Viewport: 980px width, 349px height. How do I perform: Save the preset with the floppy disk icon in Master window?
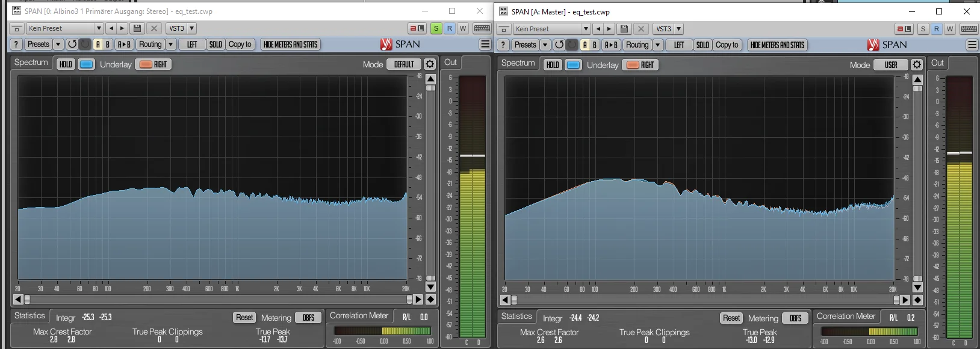click(624, 29)
